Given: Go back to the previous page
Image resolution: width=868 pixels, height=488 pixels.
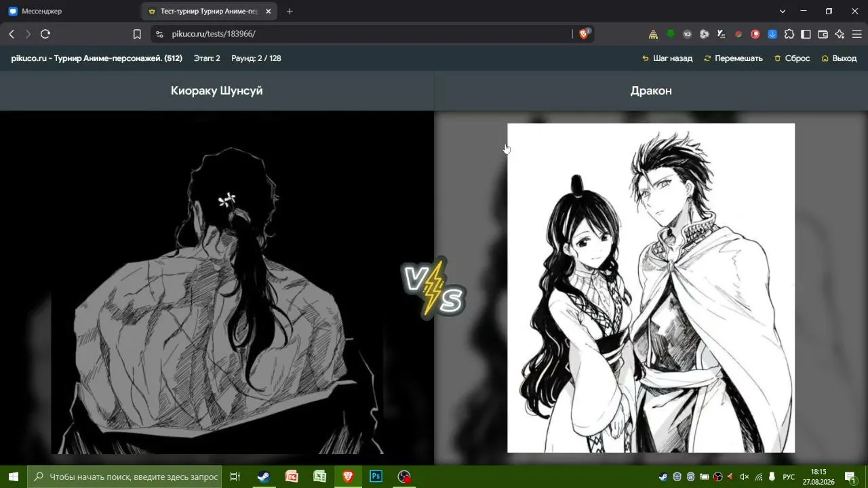Looking at the screenshot, I should click(x=12, y=34).
